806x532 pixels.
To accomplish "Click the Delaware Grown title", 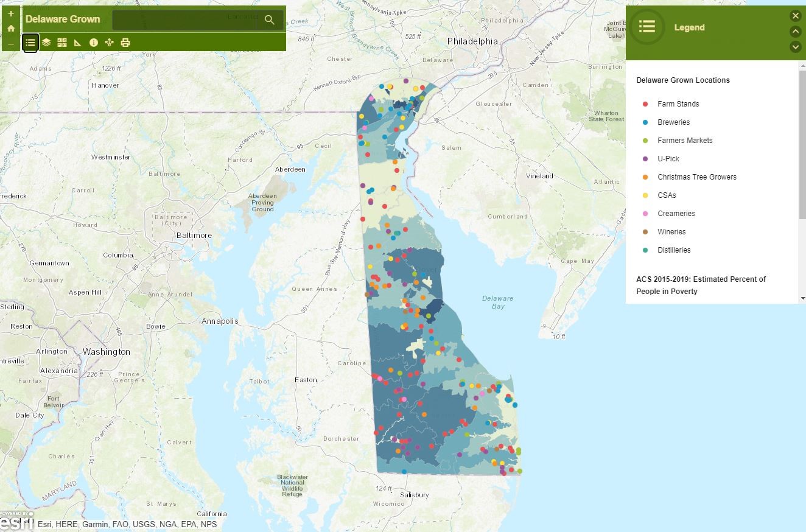I will click(63, 19).
